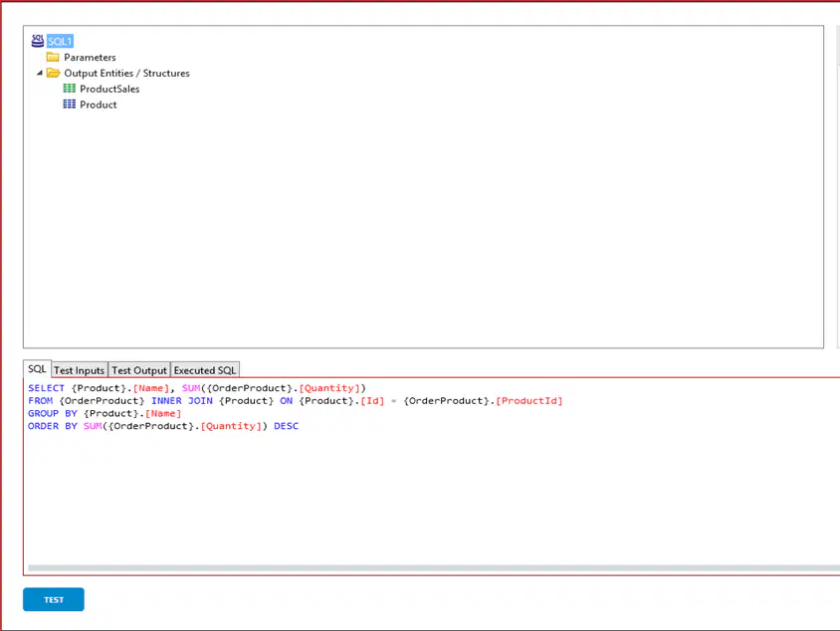Select the Parameters tree label
Screen dimensions: 840x631
(x=90, y=58)
